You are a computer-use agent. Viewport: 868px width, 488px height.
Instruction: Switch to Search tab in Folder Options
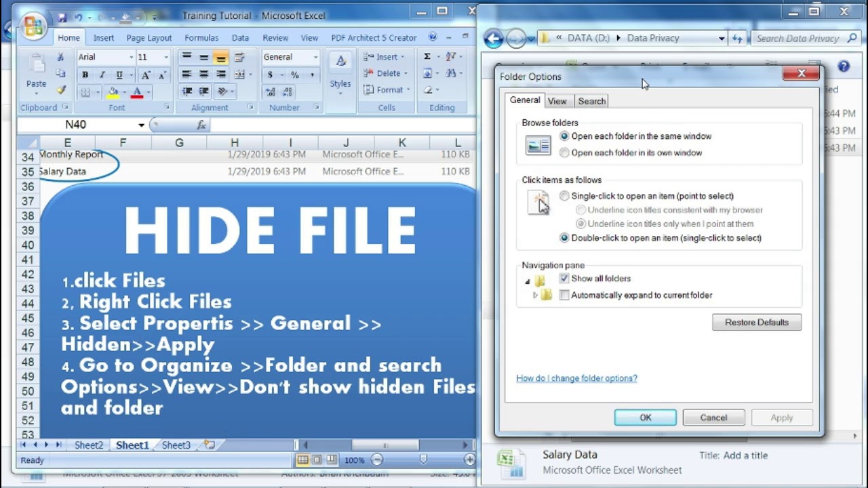(591, 101)
